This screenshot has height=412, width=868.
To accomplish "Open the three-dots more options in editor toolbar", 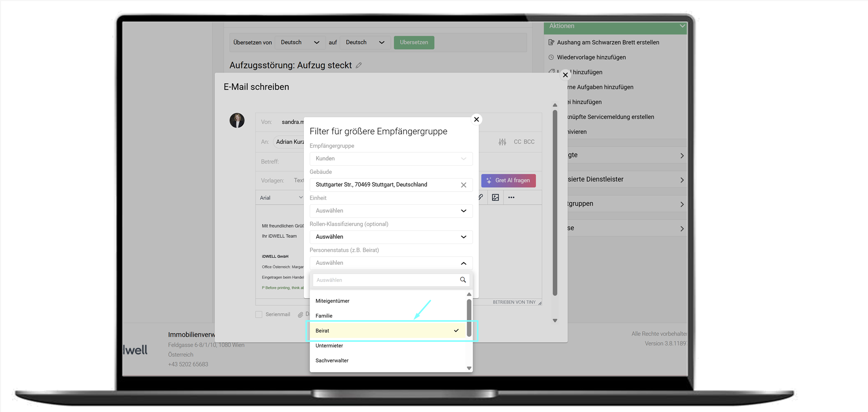I will click(511, 197).
